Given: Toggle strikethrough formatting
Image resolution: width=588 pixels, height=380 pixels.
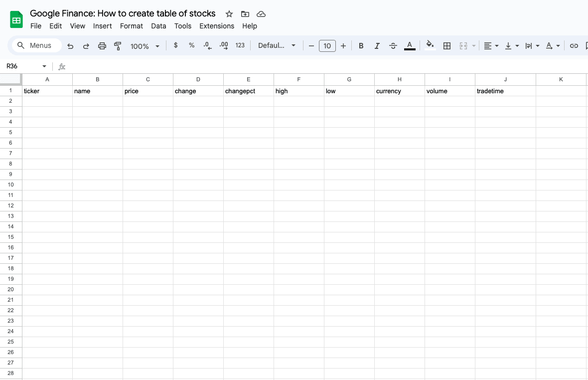Looking at the screenshot, I should (x=393, y=45).
